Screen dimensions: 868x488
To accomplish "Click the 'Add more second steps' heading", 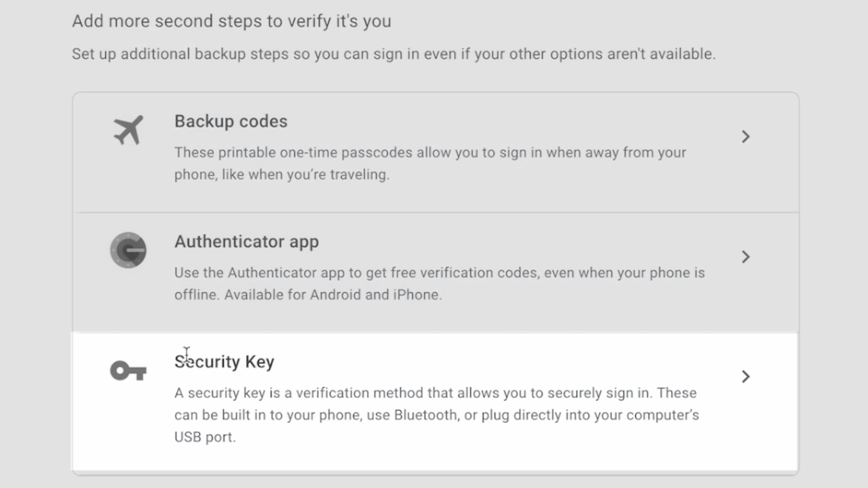I will (x=231, y=21).
